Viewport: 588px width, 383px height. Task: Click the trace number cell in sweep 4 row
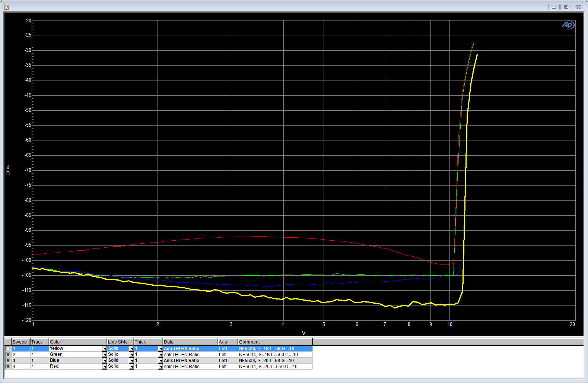[39, 367]
